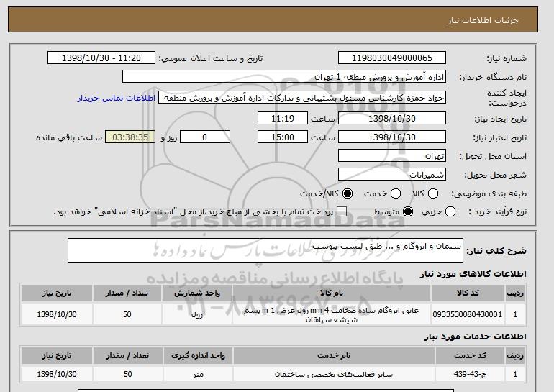Click the واحد اندازه گیری column header
This screenshot has height=392, width=554.
pos(198,355)
